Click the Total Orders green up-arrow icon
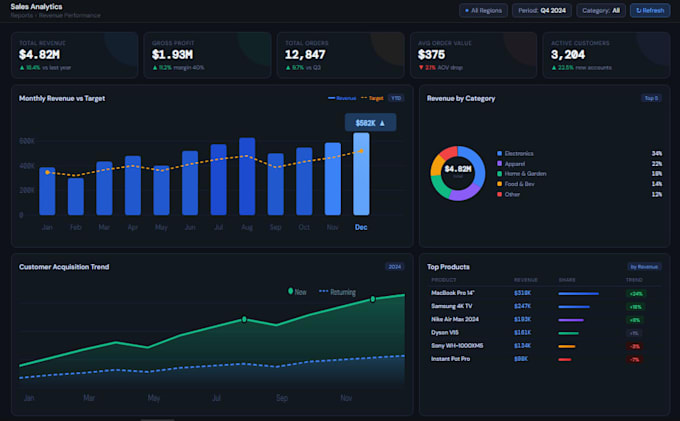 288,68
